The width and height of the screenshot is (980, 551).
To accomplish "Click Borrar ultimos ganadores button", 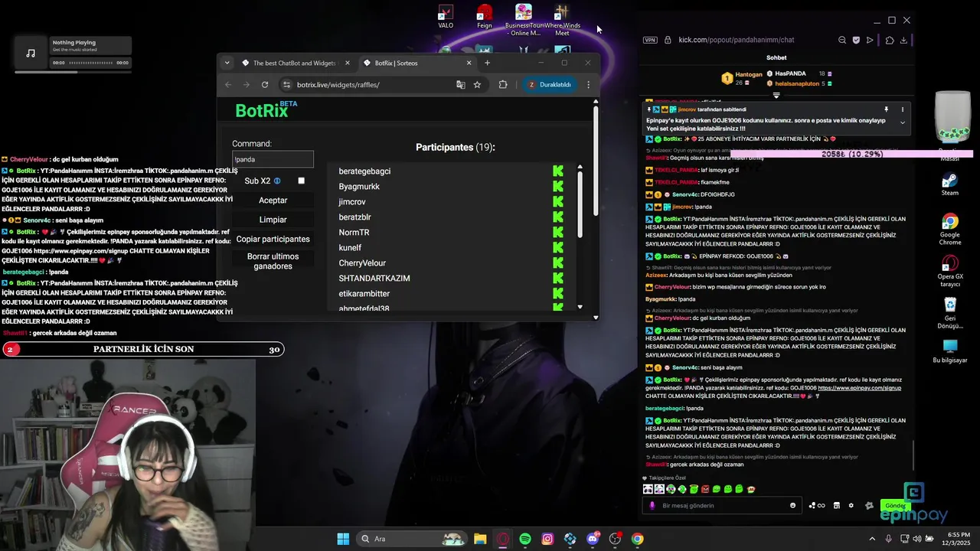I will tap(273, 261).
